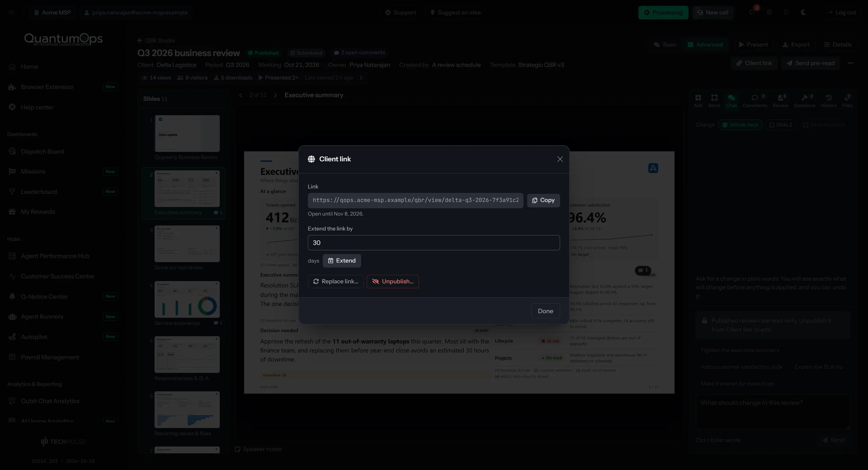
Task: Open the settings gear icon in header
Action: click(x=769, y=12)
